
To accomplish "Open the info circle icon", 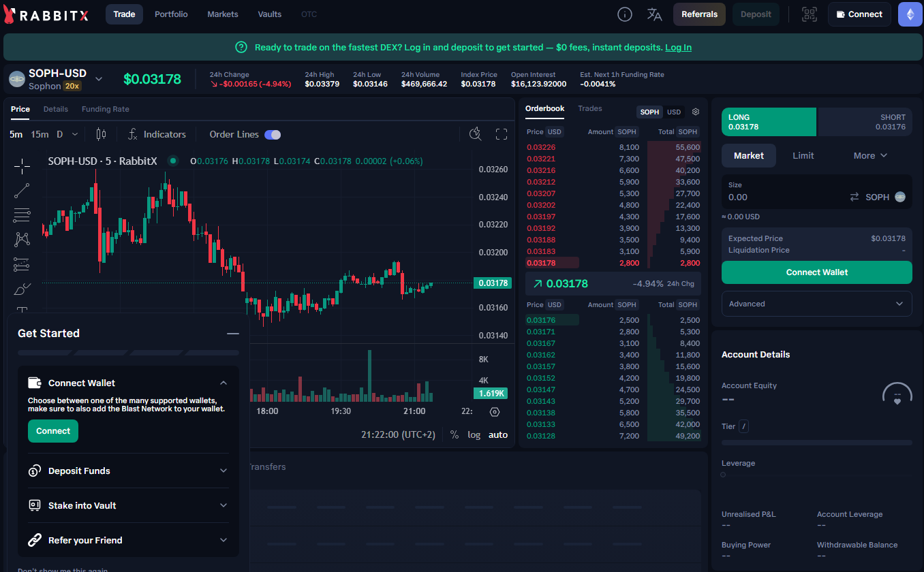I will pyautogui.click(x=624, y=14).
